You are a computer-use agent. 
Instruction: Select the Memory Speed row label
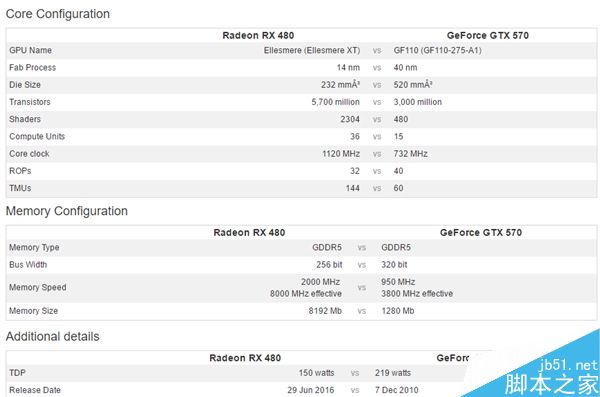(38, 288)
